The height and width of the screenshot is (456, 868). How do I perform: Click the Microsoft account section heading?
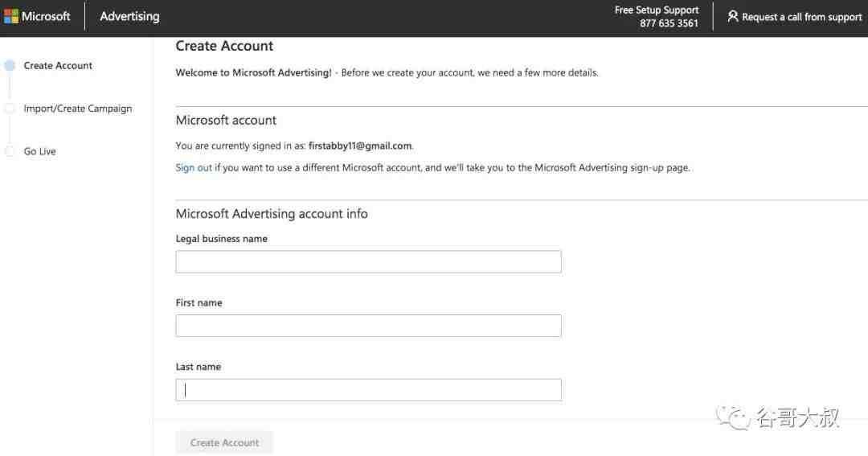tap(226, 121)
